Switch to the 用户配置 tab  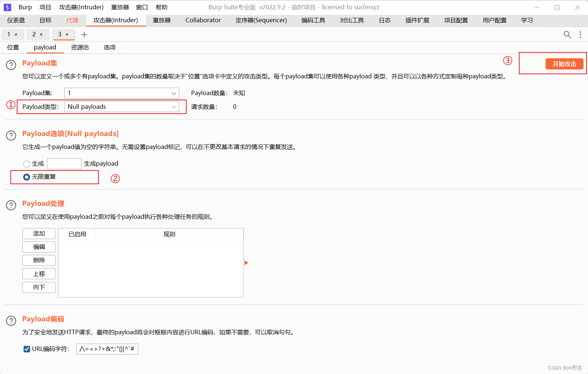[x=495, y=20]
